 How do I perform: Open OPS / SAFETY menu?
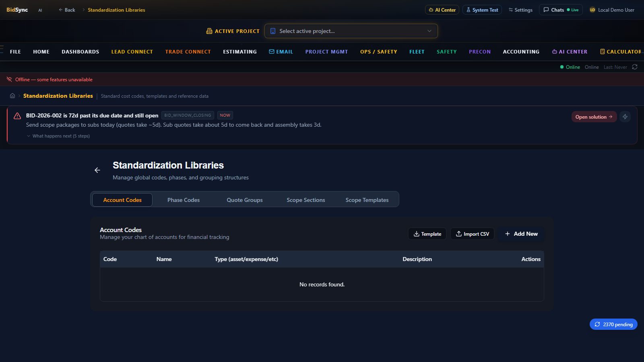click(x=378, y=51)
